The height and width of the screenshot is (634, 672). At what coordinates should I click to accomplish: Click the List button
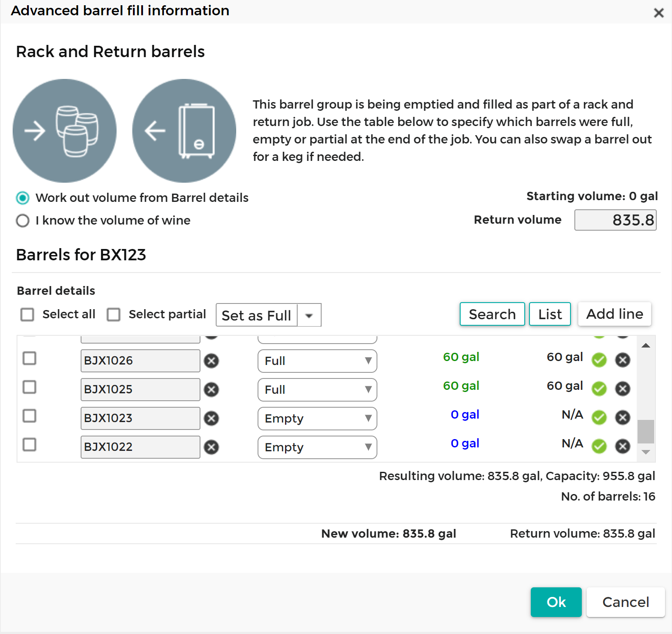pos(550,314)
